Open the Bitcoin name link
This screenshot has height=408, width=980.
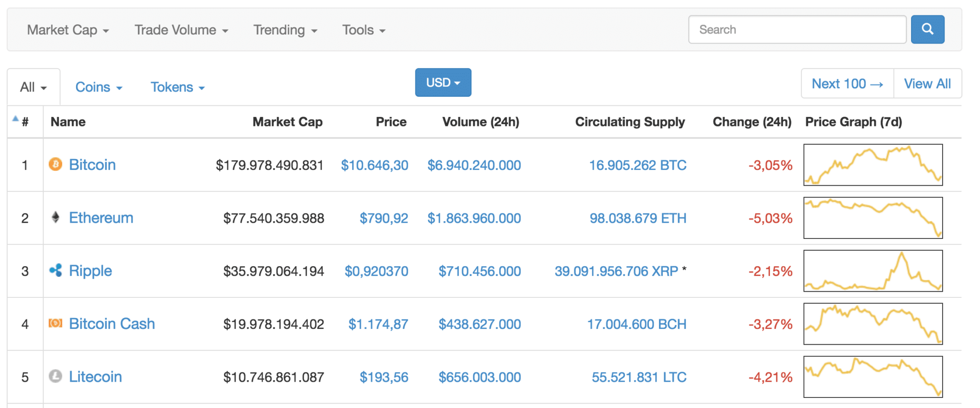click(x=92, y=165)
